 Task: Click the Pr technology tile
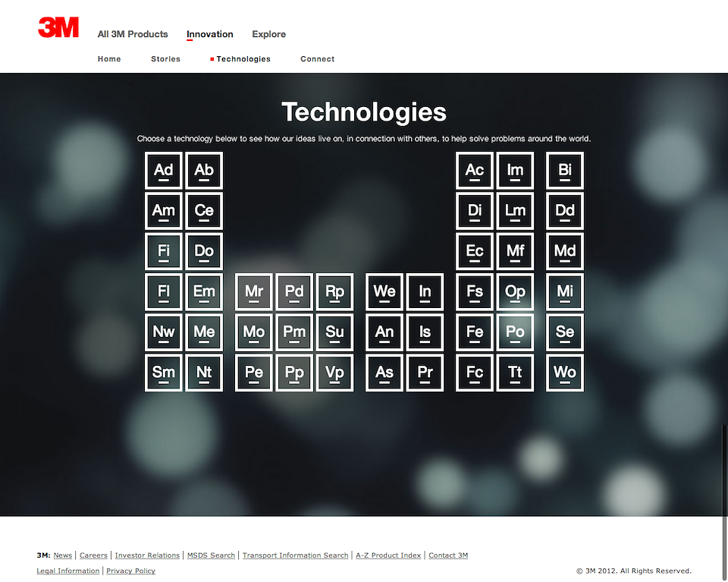[425, 373]
